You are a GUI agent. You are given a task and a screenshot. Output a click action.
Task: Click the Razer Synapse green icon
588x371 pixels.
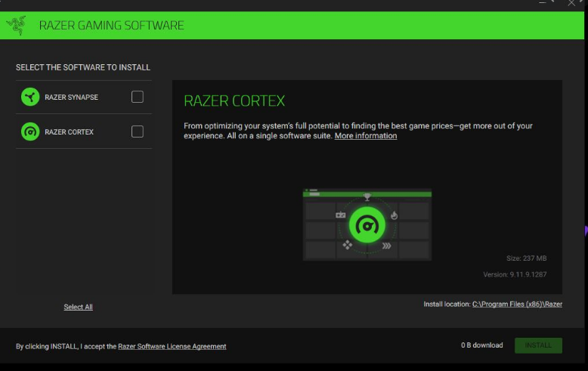(30, 97)
